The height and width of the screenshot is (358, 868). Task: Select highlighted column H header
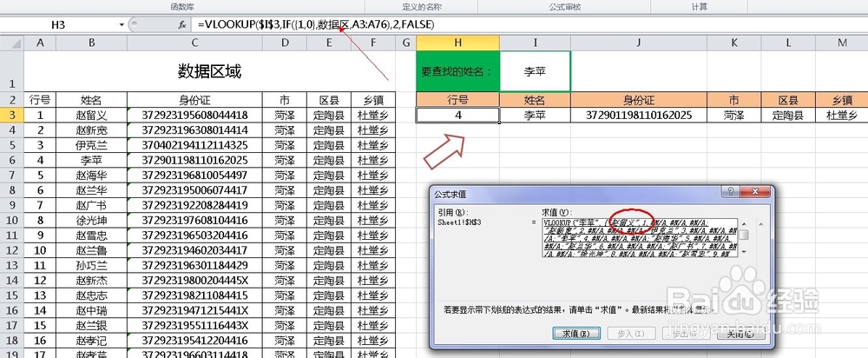tap(457, 43)
